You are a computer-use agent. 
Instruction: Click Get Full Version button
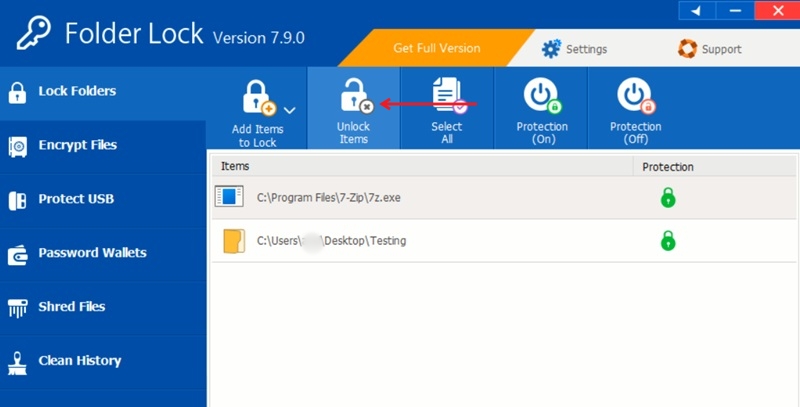[x=437, y=48]
